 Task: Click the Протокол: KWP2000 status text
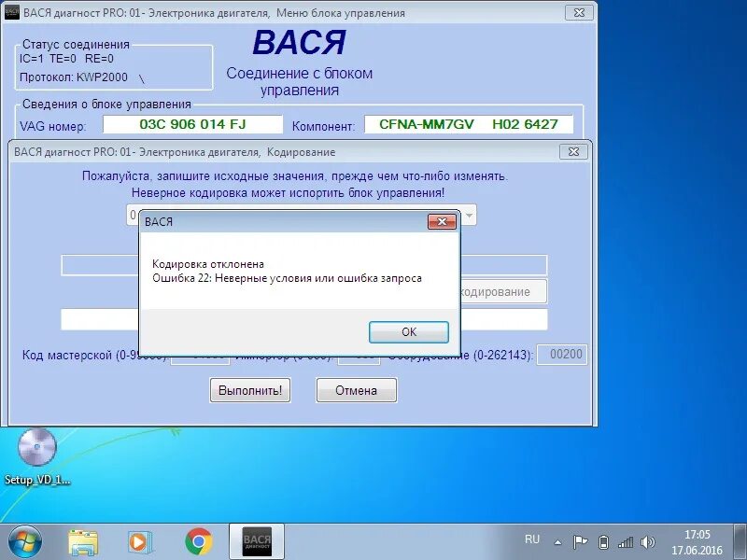click(74, 77)
